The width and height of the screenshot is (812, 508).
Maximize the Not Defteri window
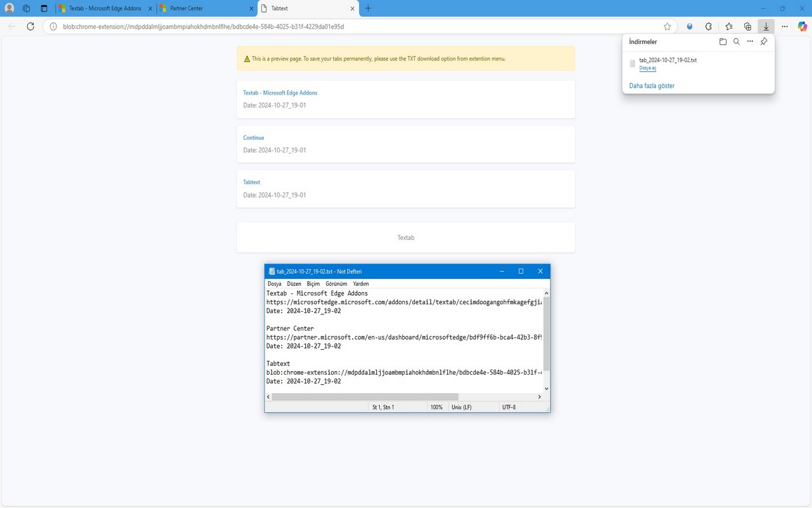click(x=521, y=271)
